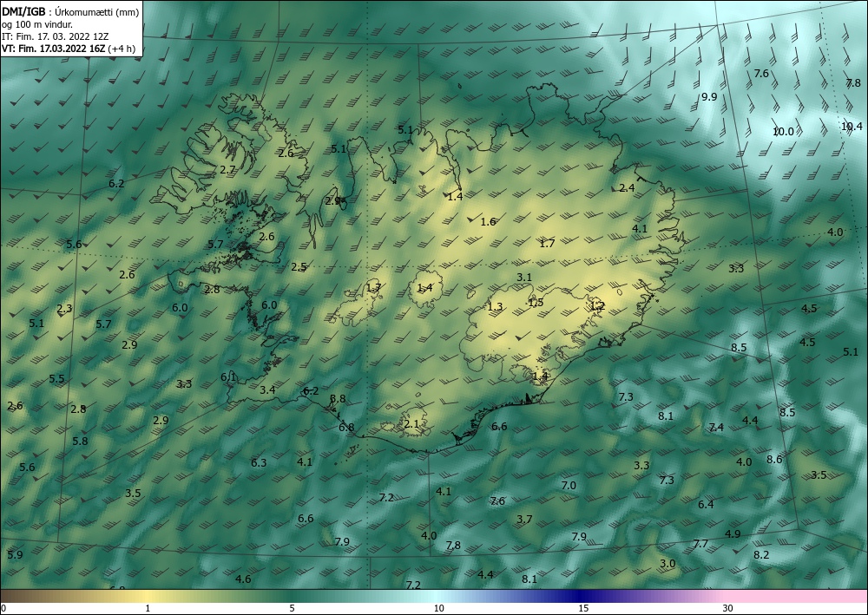The image size is (868, 615).
Task: Click the 8.6 value label
Action: tap(774, 459)
